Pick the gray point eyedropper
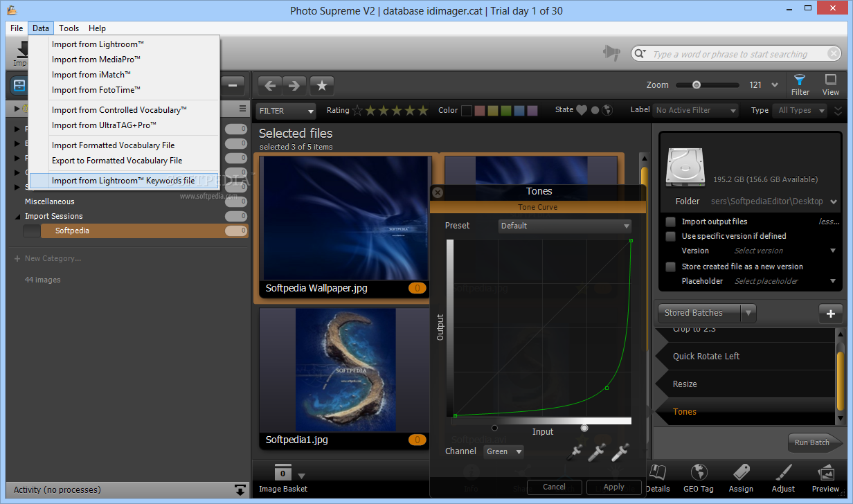The image size is (853, 504). pos(597,453)
